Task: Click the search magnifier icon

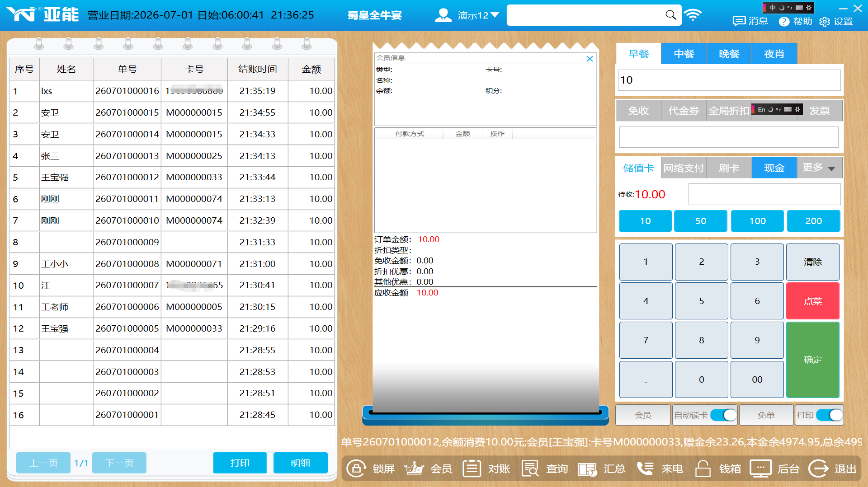Action: [x=671, y=15]
